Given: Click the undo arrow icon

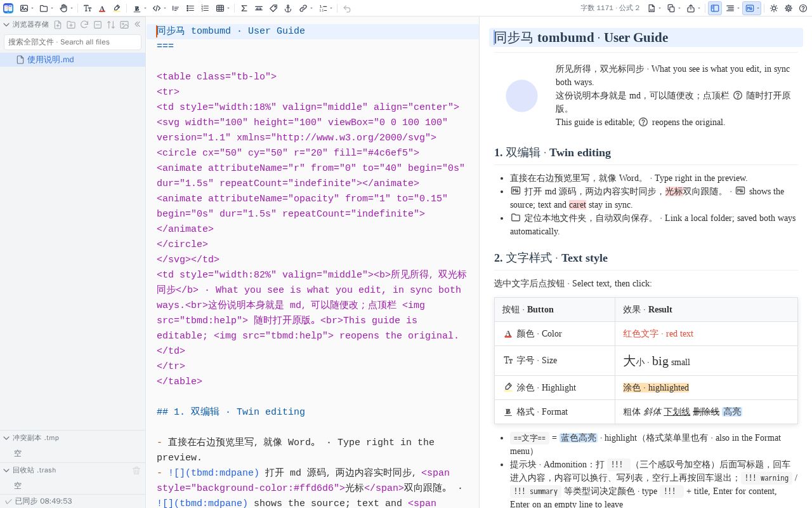Looking at the screenshot, I should pyautogui.click(x=347, y=8).
